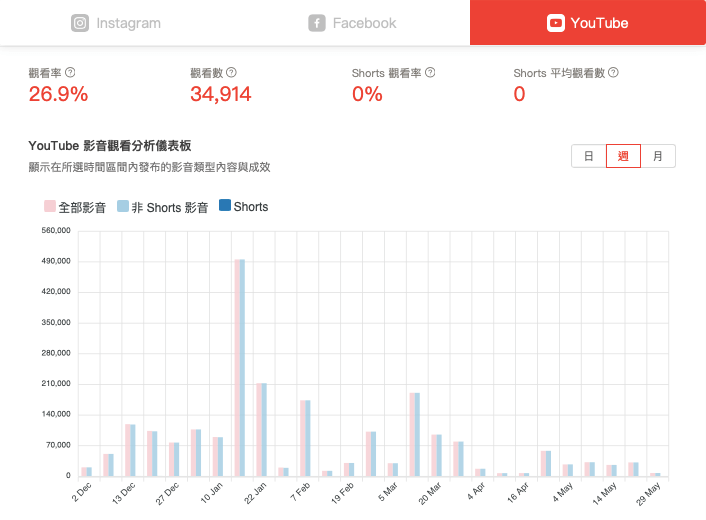
Task: Switch to the Facebook tab
Action: pos(353,23)
